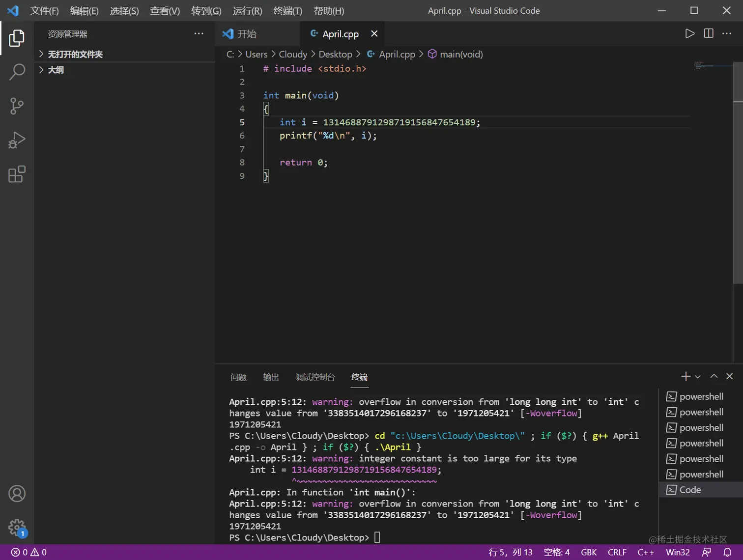Click the editor vertical scrollbar
743x560 pixels.
[x=738, y=172]
